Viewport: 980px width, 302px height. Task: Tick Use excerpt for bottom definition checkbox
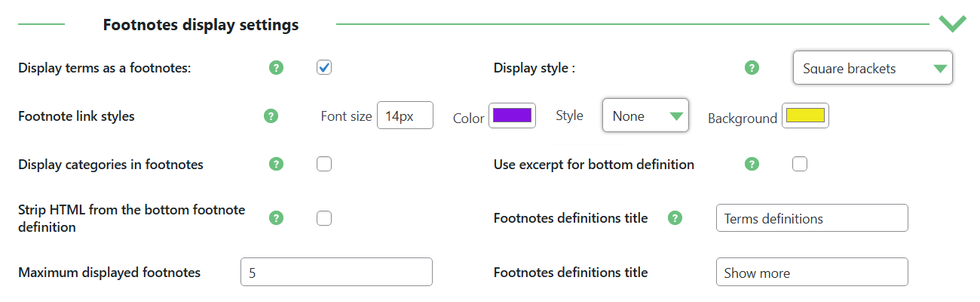click(800, 164)
